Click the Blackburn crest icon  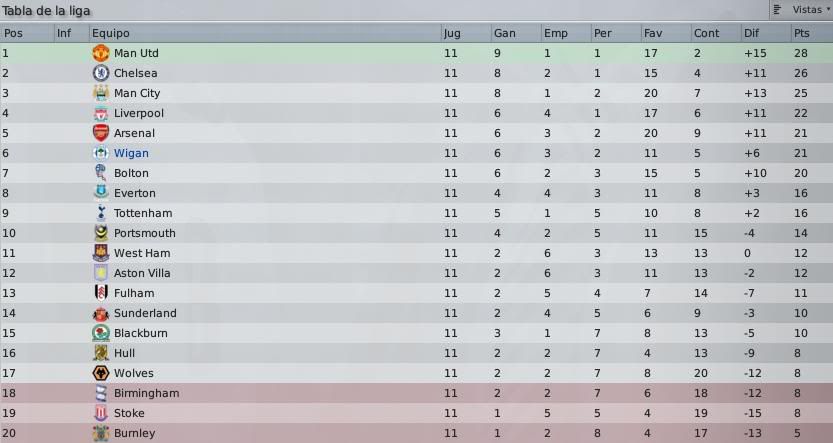(101, 333)
